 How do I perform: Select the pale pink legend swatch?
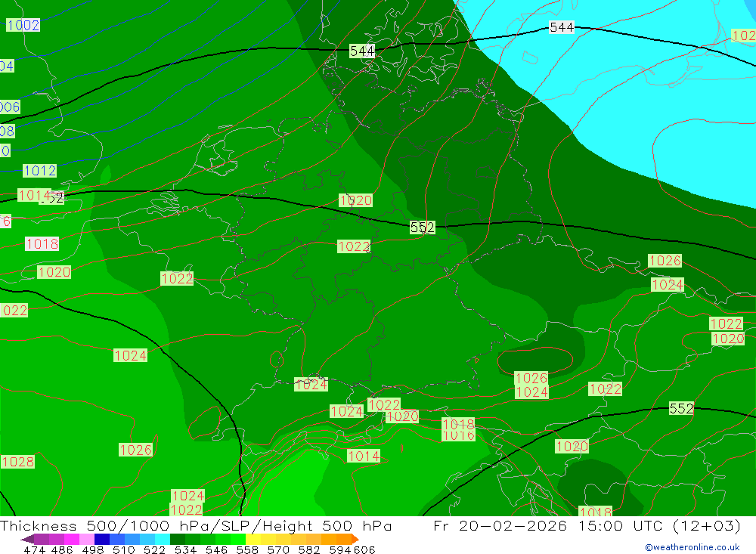(x=87, y=539)
